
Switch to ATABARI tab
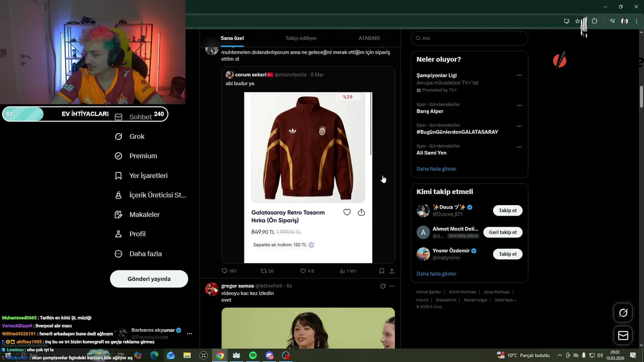(369, 38)
